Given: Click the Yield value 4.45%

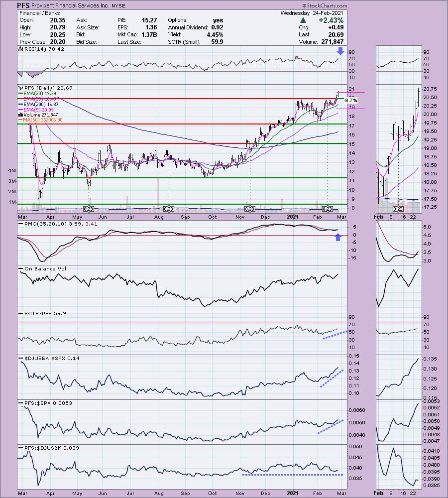Looking at the screenshot, I should point(215,35).
